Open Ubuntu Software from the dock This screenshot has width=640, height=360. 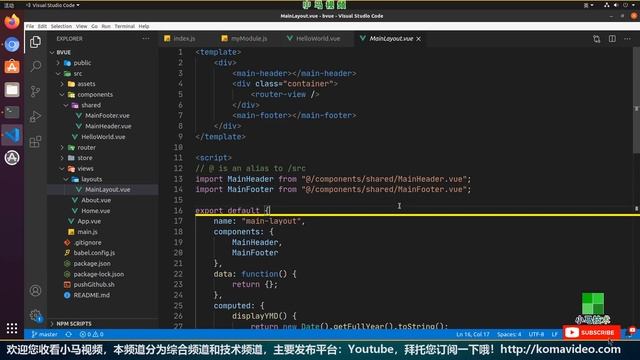12,67
